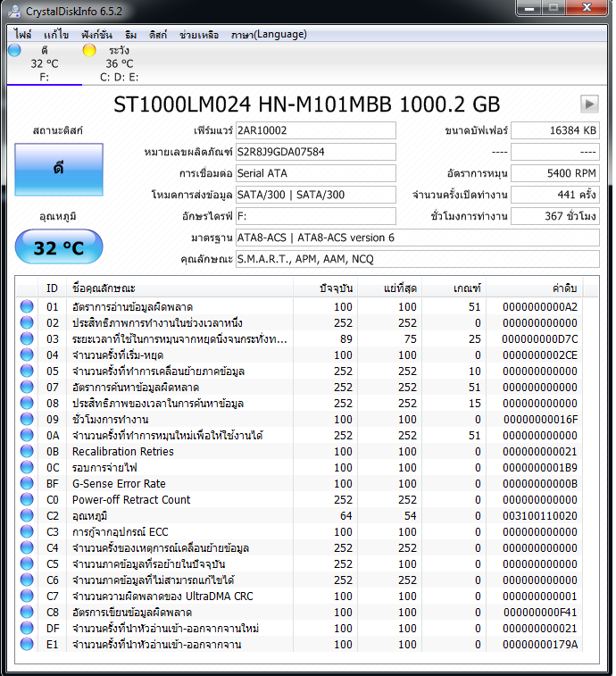Image resolution: width=616 pixels, height=676 pixels.
Task: Click status orb for attribute 09
Action: coord(27,419)
